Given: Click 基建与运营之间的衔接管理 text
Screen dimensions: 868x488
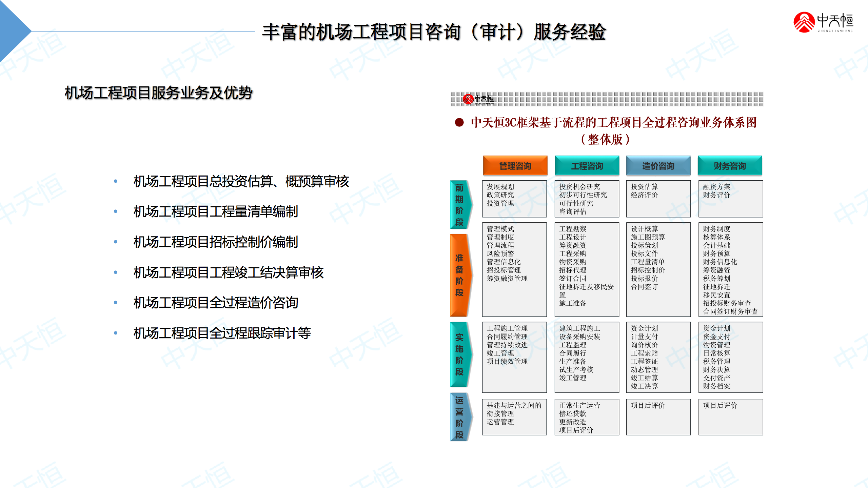Looking at the screenshot, I should (514, 409).
